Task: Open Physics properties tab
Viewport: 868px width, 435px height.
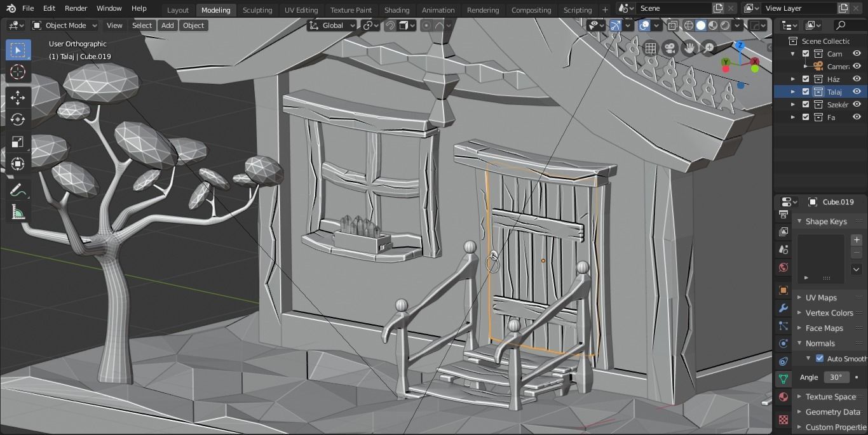Action: pos(783,344)
